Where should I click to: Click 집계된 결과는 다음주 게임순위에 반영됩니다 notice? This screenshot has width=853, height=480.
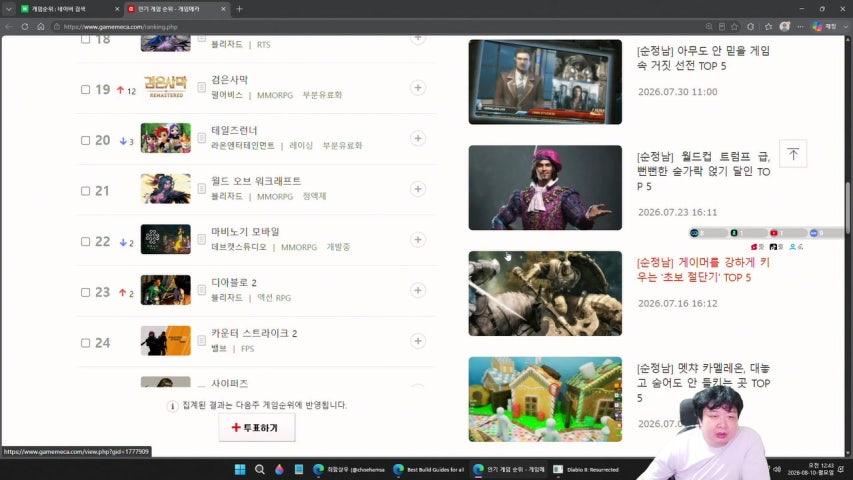[x=264, y=405]
